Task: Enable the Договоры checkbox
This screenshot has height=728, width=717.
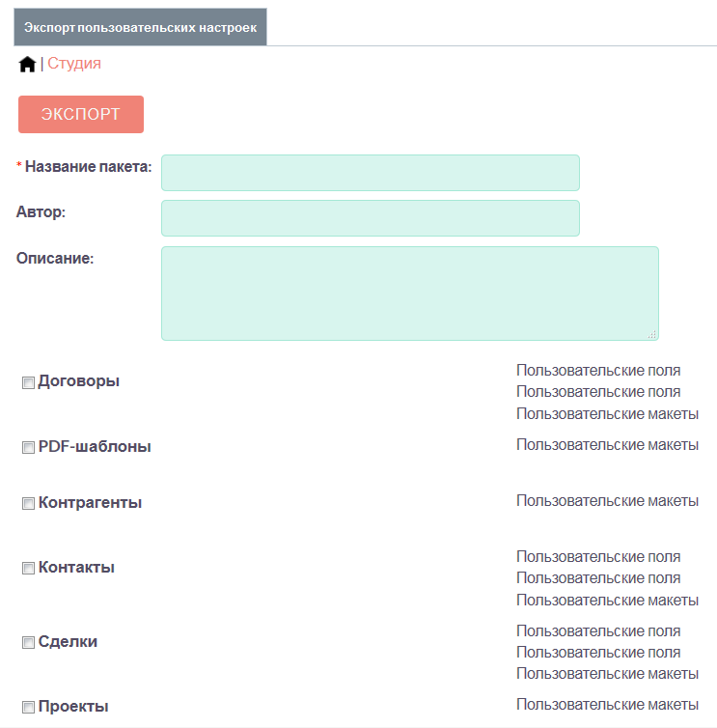Action: 28,382
